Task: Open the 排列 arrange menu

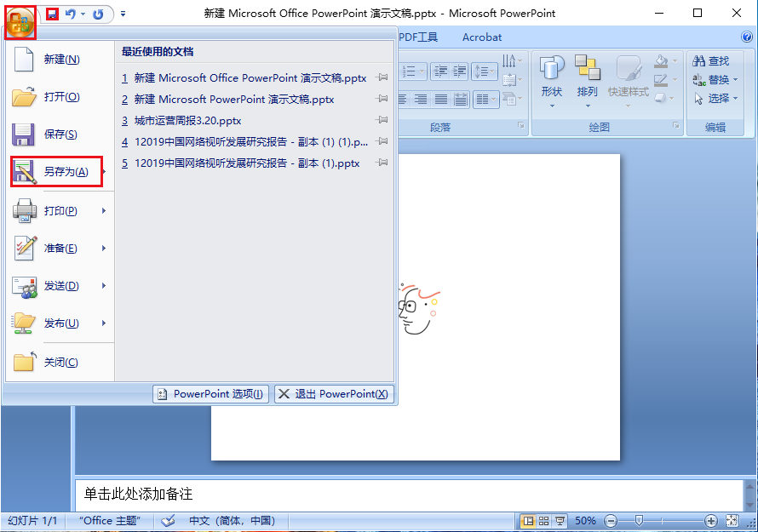Action: click(x=588, y=81)
